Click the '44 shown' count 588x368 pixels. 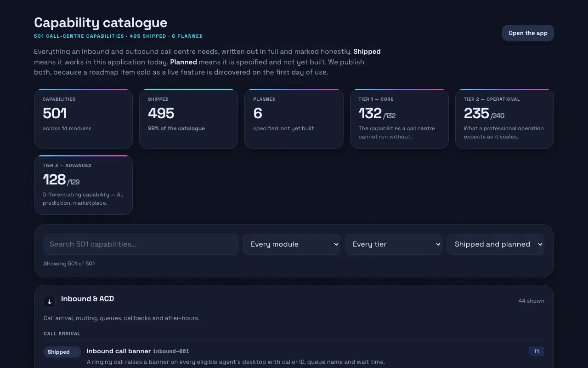coord(531,301)
